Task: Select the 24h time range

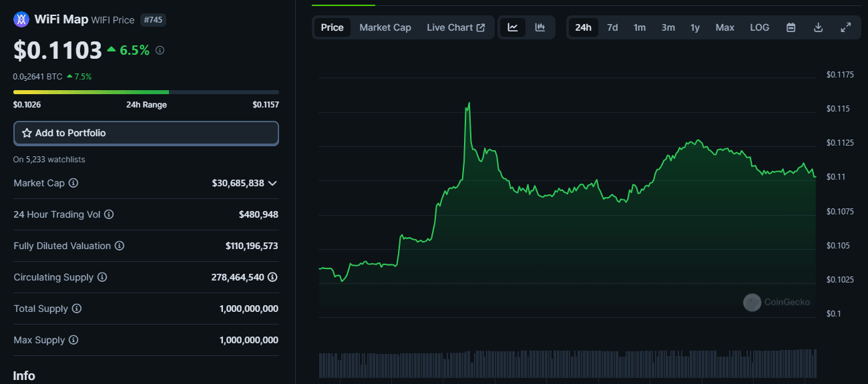Action: [583, 27]
